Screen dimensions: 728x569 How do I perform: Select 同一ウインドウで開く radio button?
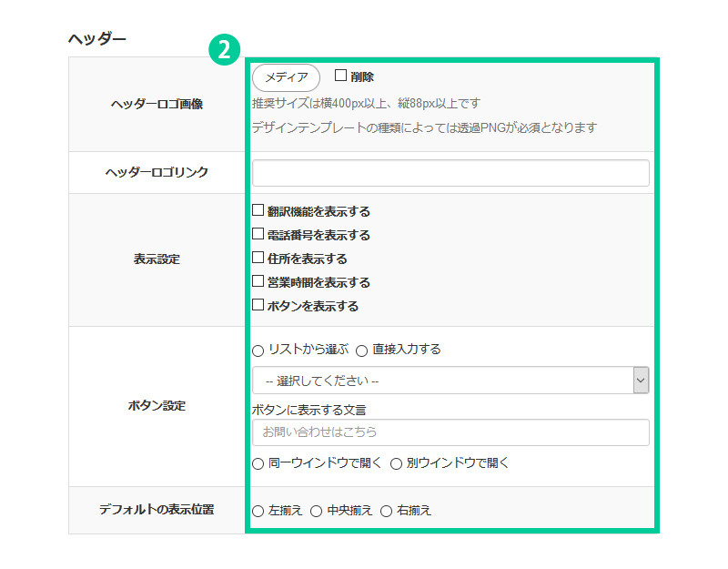tap(258, 463)
